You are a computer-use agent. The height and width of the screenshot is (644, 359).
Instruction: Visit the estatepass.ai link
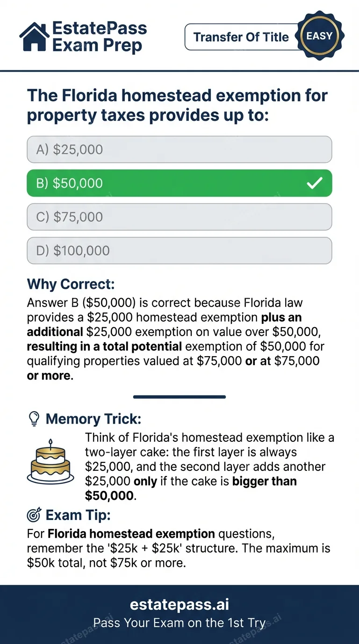pyautogui.click(x=179, y=604)
